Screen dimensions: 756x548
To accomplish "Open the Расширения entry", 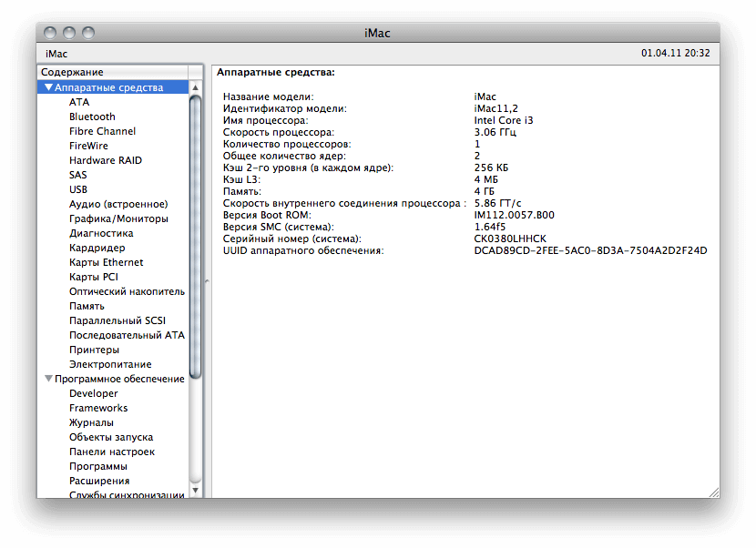I will (99, 481).
